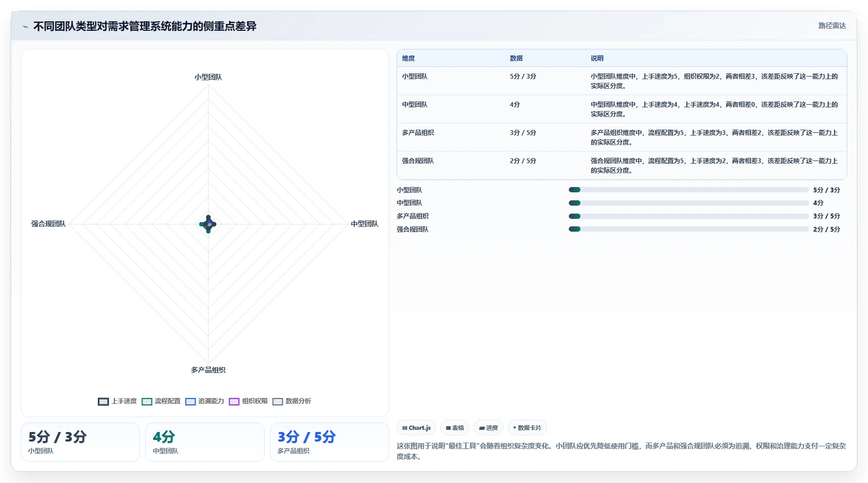
Task: Click the 4分 value beside the progress bar
Action: [819, 203]
